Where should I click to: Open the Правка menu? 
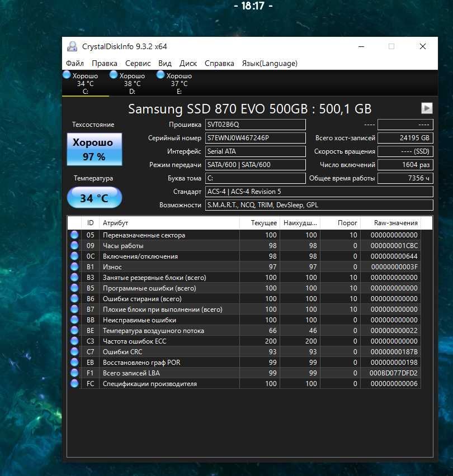pos(105,63)
